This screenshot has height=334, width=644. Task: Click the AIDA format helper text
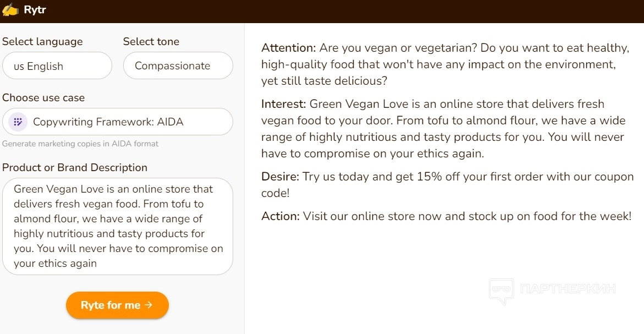(80, 144)
